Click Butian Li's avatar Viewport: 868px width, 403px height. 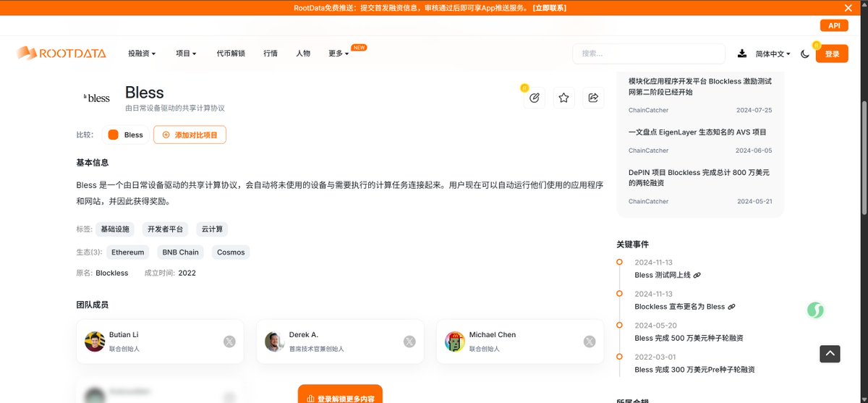pos(95,342)
